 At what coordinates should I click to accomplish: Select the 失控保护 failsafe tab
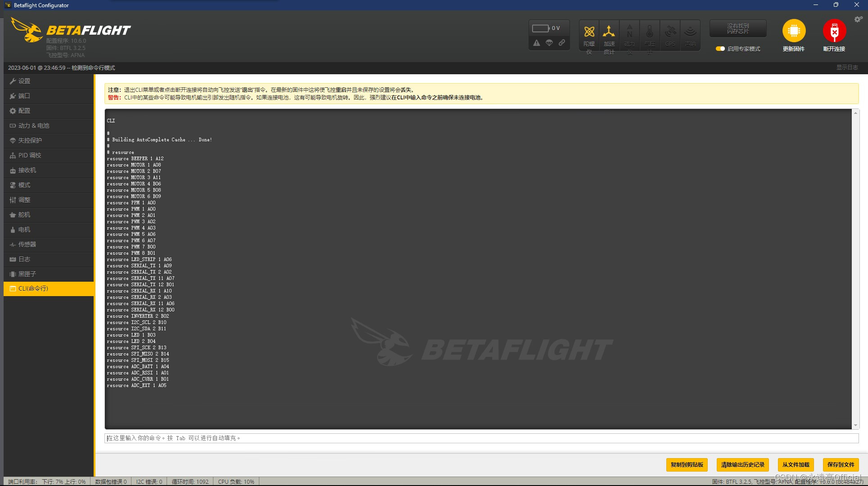coord(30,140)
